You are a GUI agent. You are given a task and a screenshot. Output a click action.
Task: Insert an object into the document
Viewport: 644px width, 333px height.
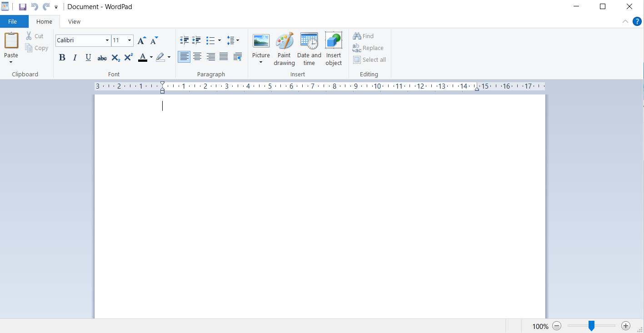334,49
